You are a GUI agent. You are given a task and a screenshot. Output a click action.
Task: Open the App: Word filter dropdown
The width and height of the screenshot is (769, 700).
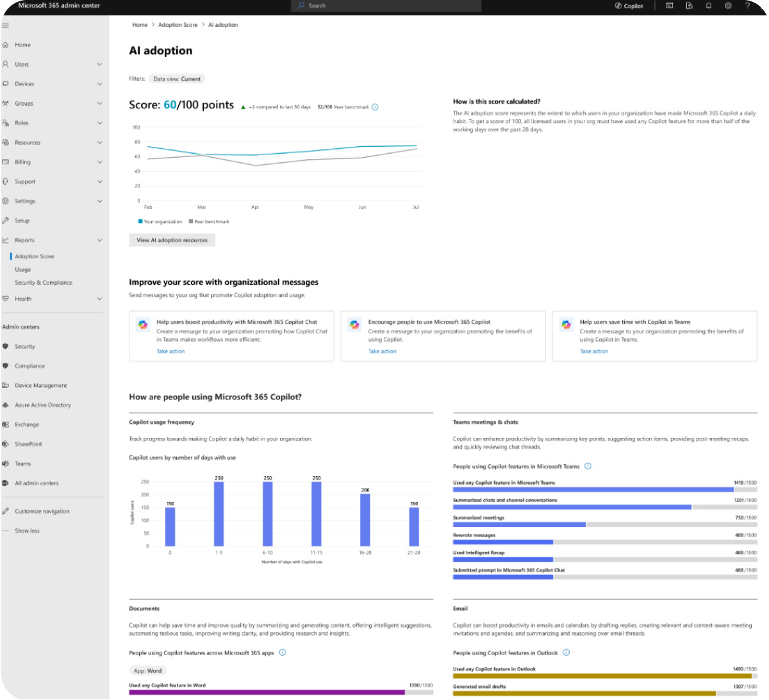[147, 671]
